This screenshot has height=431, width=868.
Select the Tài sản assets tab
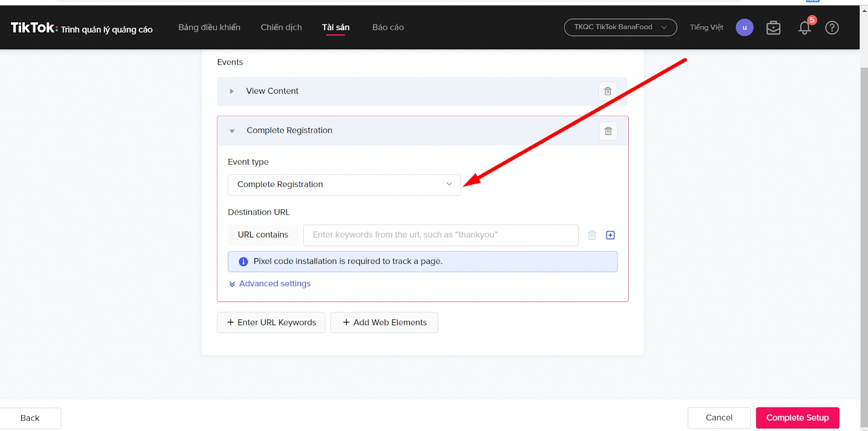pyautogui.click(x=336, y=27)
